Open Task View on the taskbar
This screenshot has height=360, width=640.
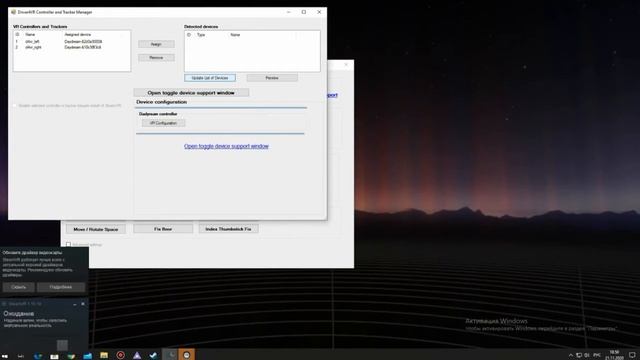(x=21, y=356)
